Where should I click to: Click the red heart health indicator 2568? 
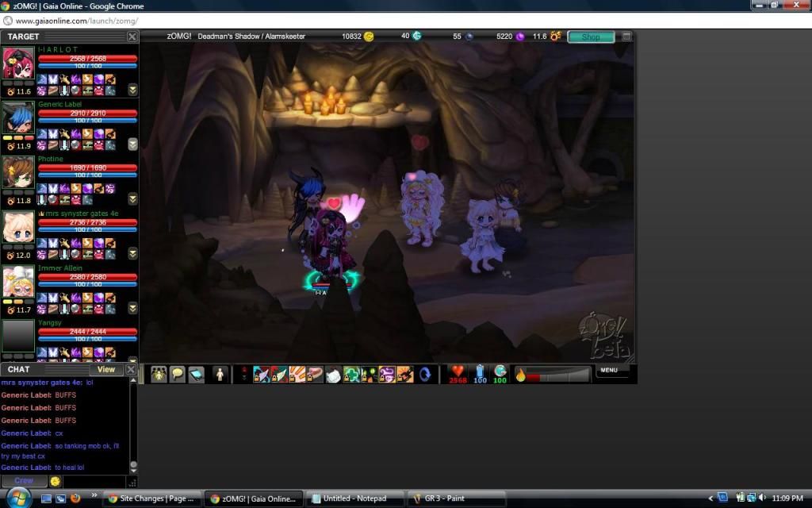(x=458, y=375)
